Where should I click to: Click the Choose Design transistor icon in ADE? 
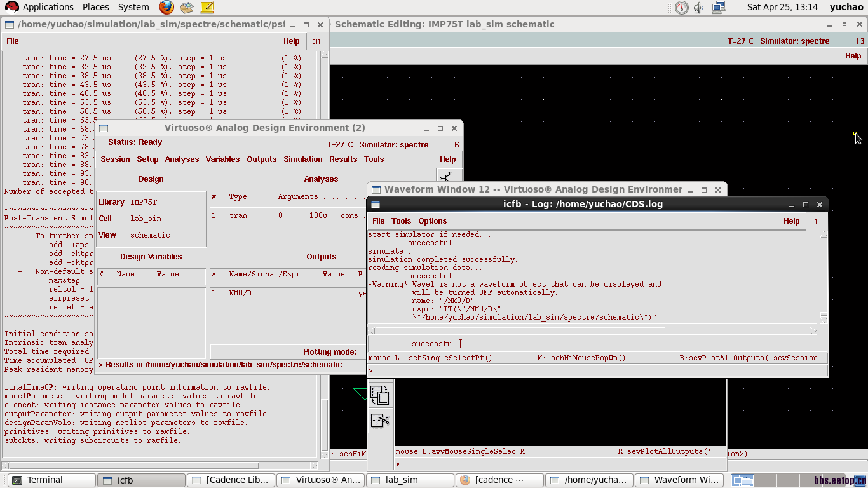(447, 177)
